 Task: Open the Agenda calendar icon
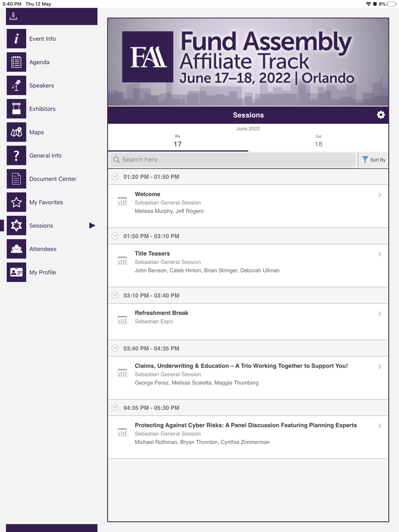(16, 62)
